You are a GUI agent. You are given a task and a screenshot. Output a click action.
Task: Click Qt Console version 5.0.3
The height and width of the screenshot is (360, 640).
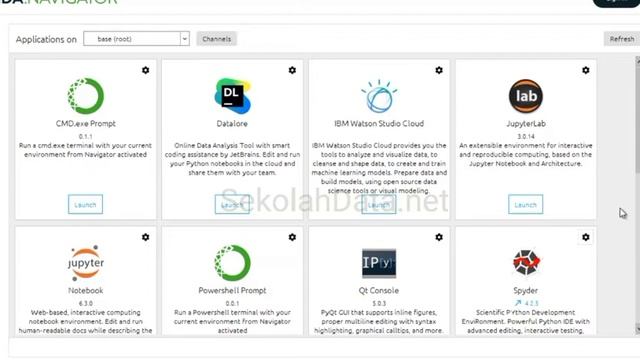coord(379,303)
